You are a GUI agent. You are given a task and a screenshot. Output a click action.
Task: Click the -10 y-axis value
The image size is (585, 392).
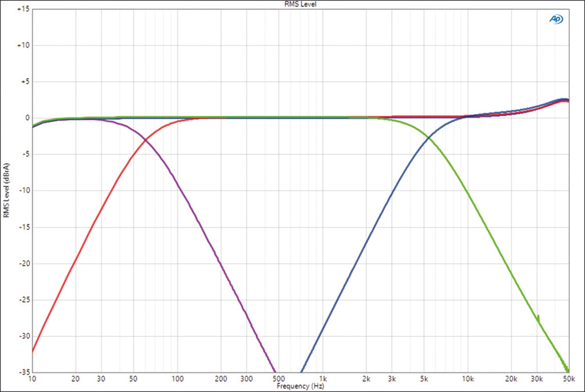tap(24, 190)
